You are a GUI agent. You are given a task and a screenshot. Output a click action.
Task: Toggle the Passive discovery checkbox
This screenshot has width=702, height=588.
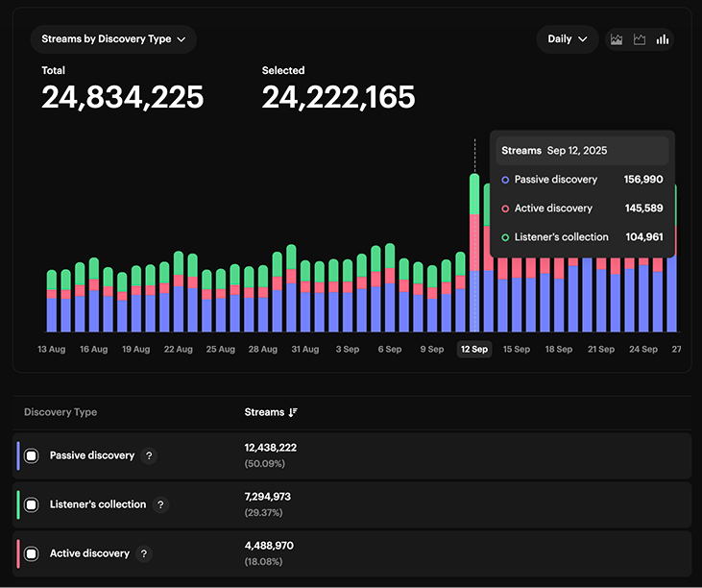32,456
